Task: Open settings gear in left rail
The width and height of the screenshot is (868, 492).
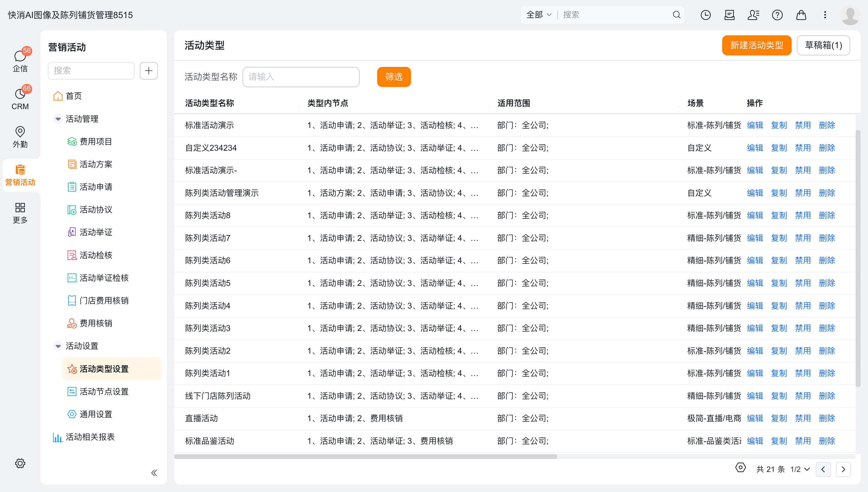Action: pyautogui.click(x=20, y=463)
